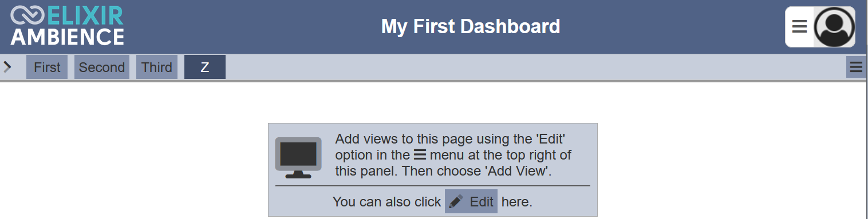Click the user profile avatar icon
Viewport: 868px width, 219px height.
[x=834, y=27]
